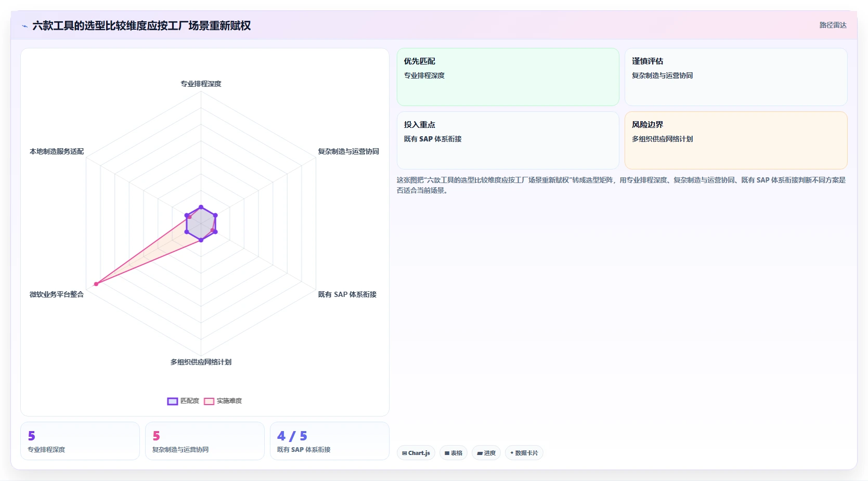Click the 实施难度 legend label
Image resolution: width=868 pixels, height=481 pixels.
coord(229,401)
